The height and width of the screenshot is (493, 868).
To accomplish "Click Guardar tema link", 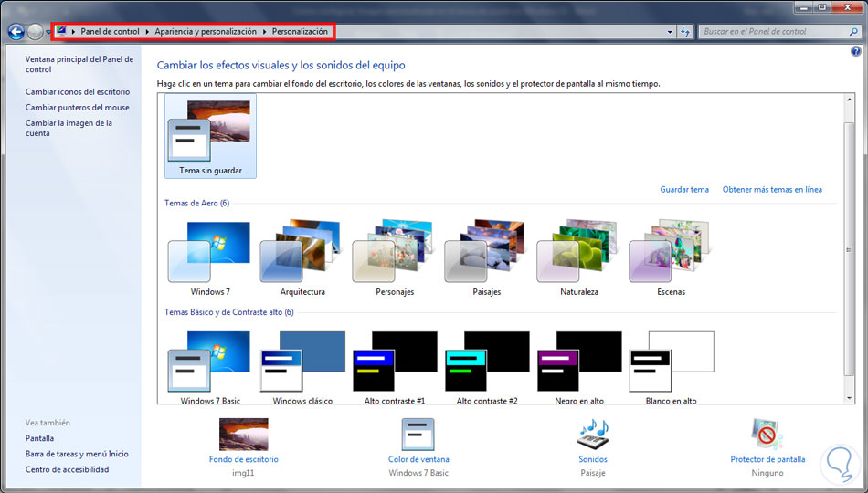I will pyautogui.click(x=684, y=189).
